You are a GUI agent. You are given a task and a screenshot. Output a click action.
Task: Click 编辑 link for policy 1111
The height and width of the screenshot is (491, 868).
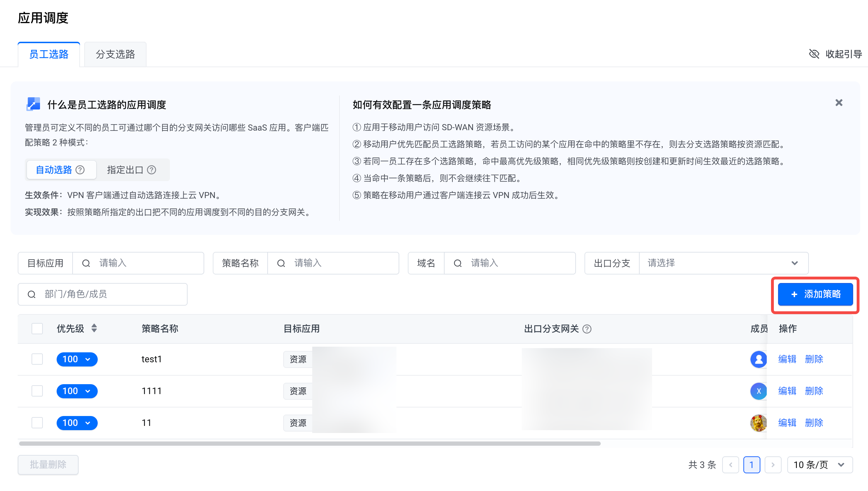coord(787,391)
